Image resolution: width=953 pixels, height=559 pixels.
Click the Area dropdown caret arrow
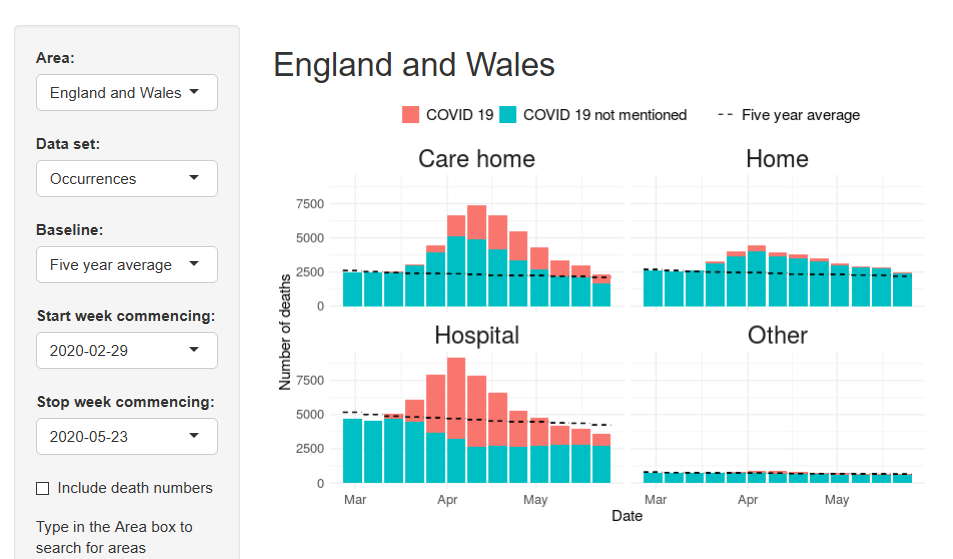coord(195,92)
